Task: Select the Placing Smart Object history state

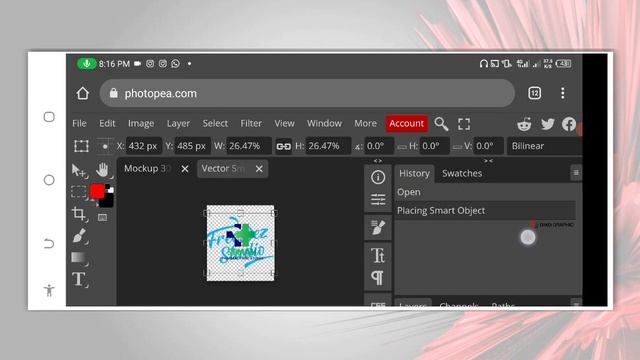Action: [486, 211]
